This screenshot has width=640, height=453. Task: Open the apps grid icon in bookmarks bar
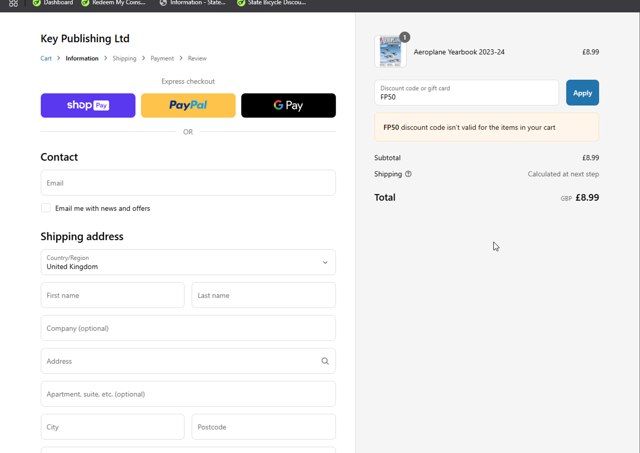13,3
